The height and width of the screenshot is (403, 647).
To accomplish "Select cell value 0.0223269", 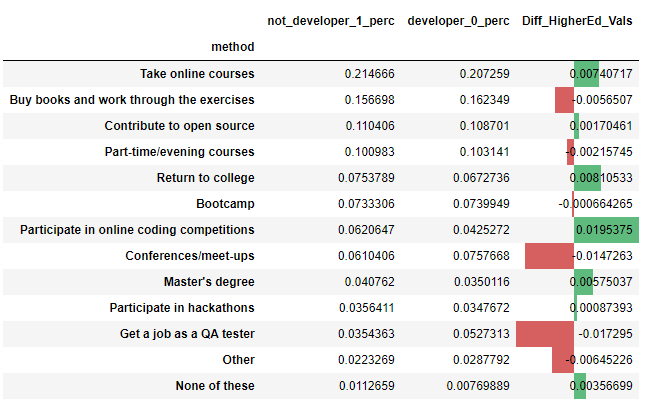I will coord(366,359).
